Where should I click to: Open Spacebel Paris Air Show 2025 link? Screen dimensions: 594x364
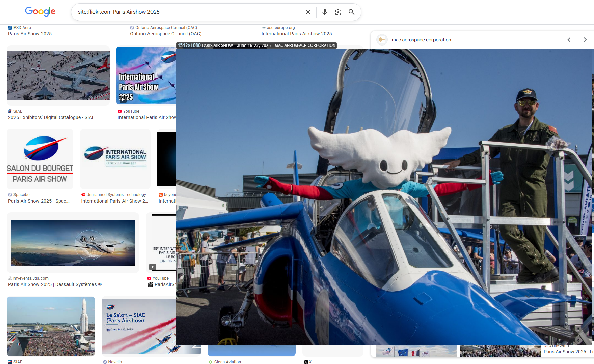pyautogui.click(x=39, y=201)
